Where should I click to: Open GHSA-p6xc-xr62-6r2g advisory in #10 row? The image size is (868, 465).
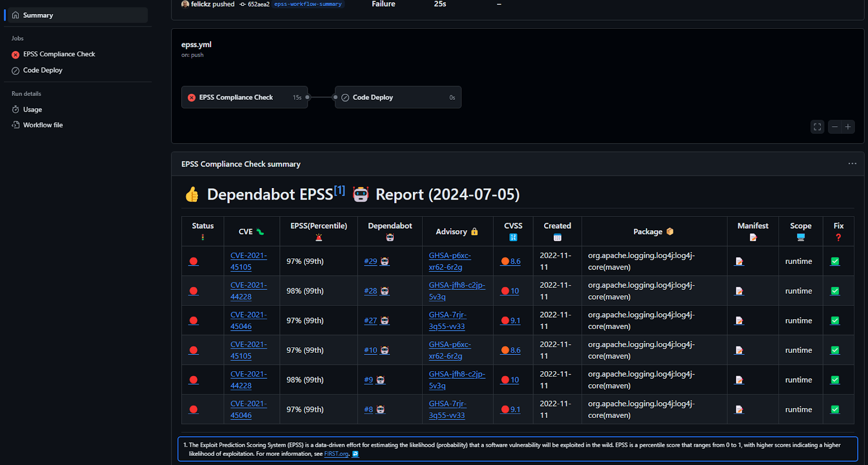pyautogui.click(x=450, y=351)
